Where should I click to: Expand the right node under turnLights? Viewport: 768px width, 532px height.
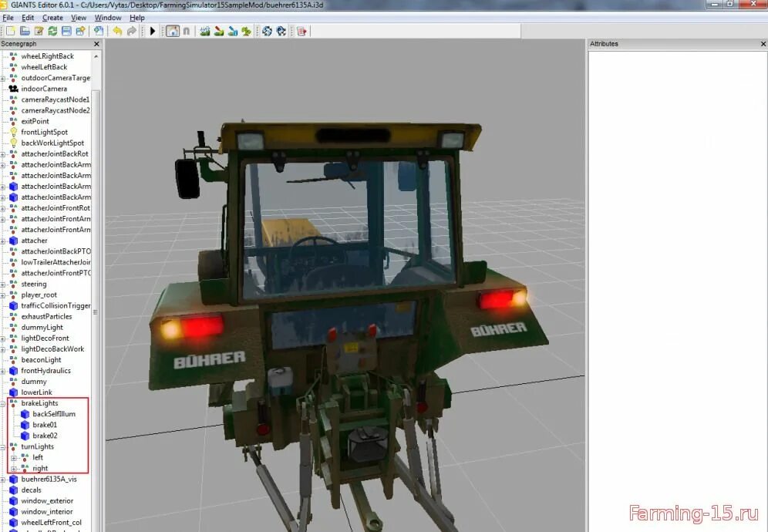pyautogui.click(x=14, y=469)
